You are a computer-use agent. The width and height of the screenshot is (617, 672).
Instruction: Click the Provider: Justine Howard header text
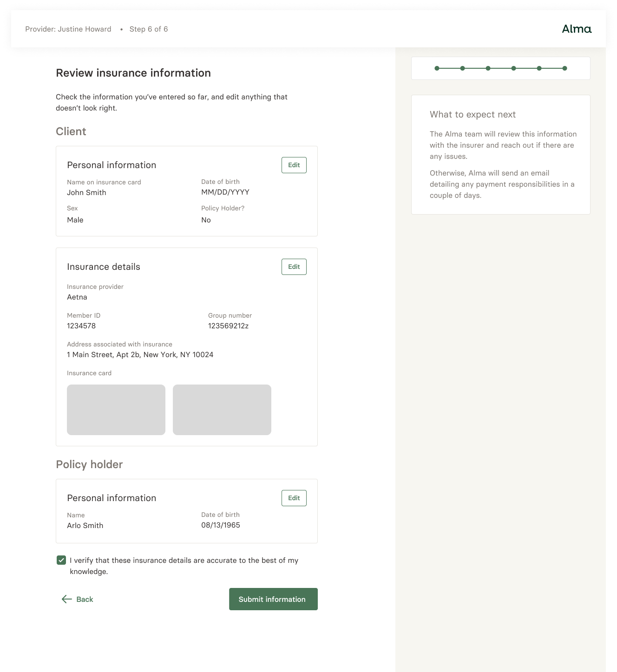coord(68,29)
